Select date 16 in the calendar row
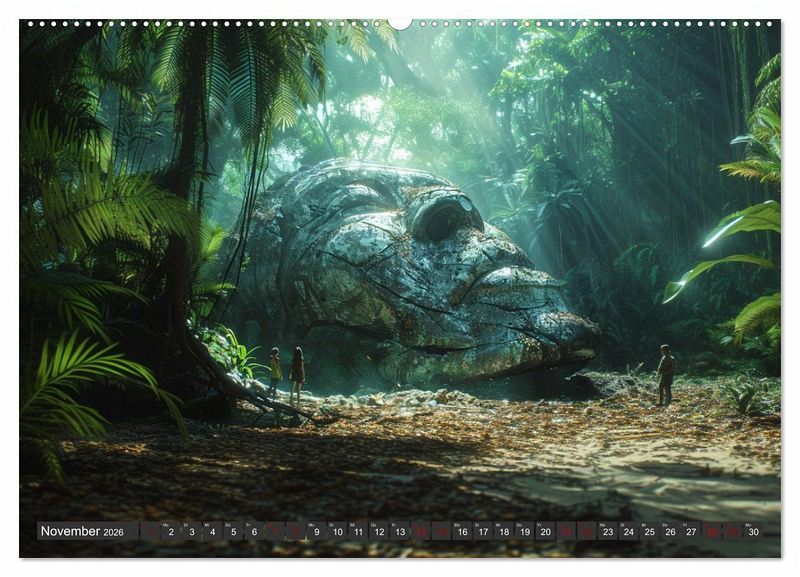Screen dimensions: 800x577 tap(462, 532)
